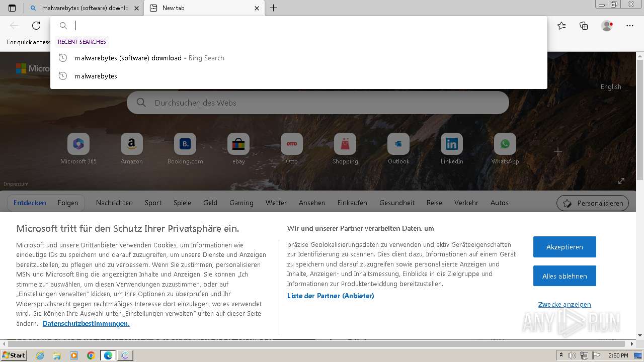The image size is (644, 362).
Task: Open the Gaming category
Action: coord(242,203)
